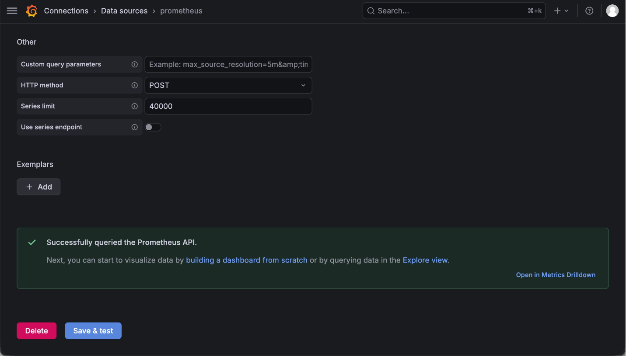Click the Series limit 40000 field

click(x=228, y=106)
